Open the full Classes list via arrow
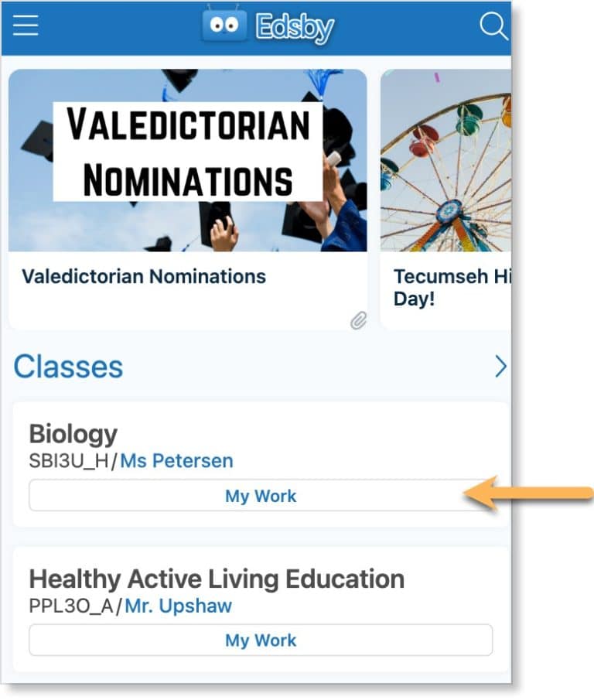The width and height of the screenshot is (594, 700). (501, 366)
